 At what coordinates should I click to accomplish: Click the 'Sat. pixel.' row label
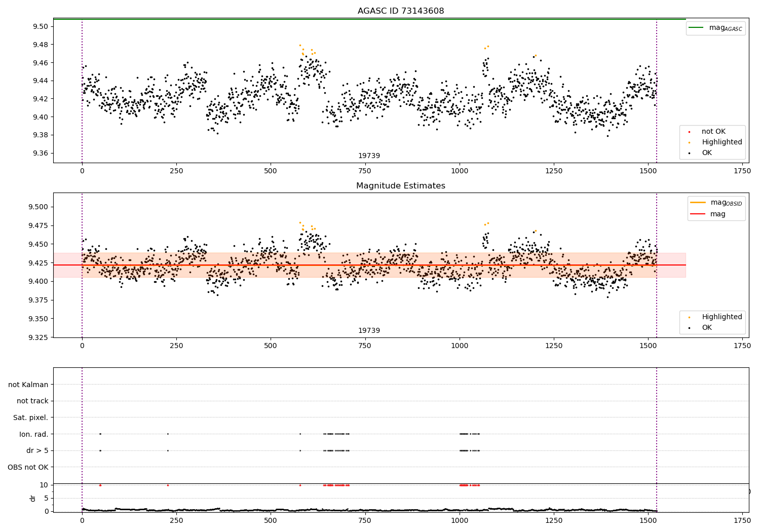[x=31, y=417]
